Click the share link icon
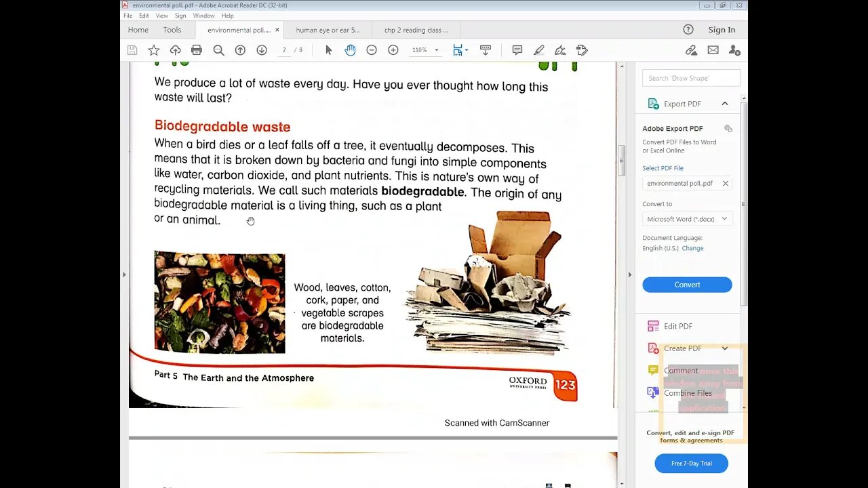 [x=691, y=50]
